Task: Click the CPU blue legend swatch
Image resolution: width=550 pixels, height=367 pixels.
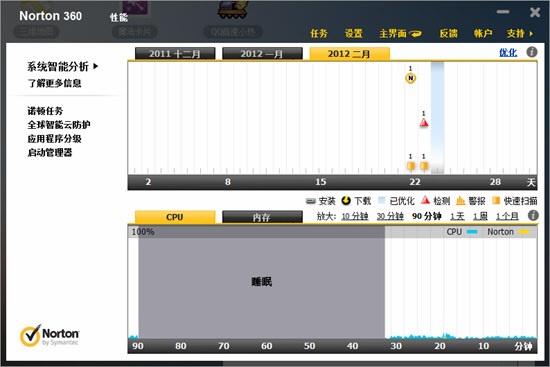Action: coord(472,232)
